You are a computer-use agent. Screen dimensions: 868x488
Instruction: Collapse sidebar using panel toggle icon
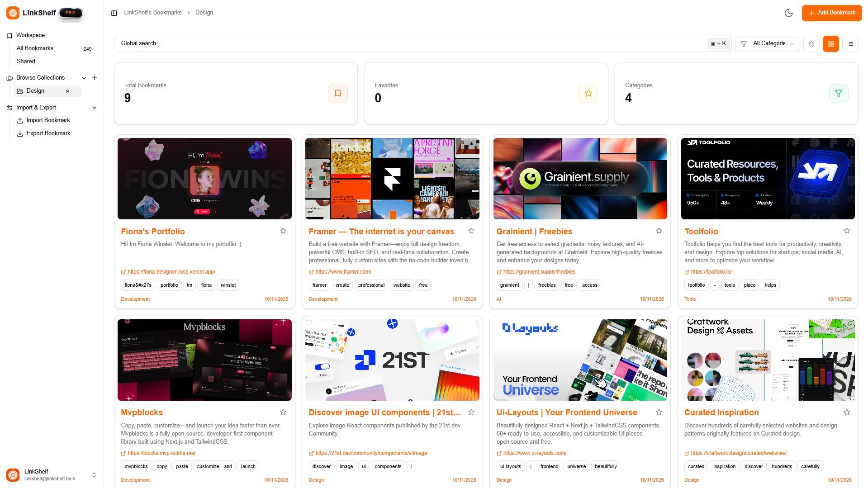pos(114,13)
